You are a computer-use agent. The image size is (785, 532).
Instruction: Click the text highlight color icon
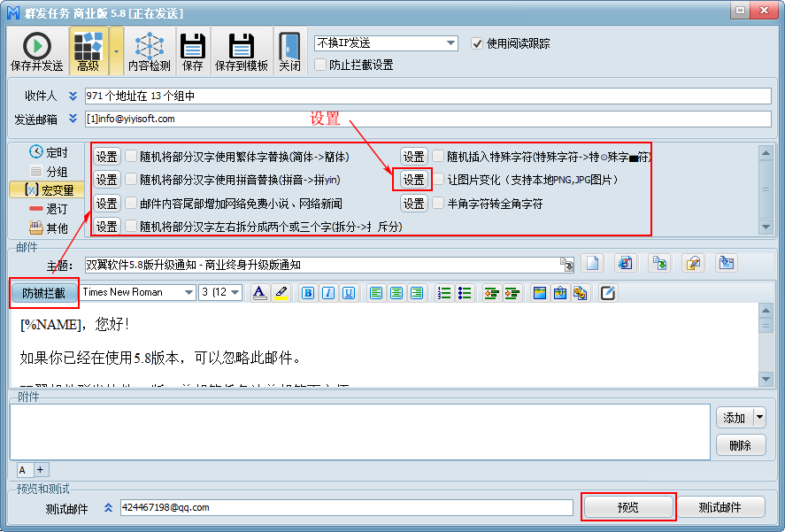click(281, 293)
